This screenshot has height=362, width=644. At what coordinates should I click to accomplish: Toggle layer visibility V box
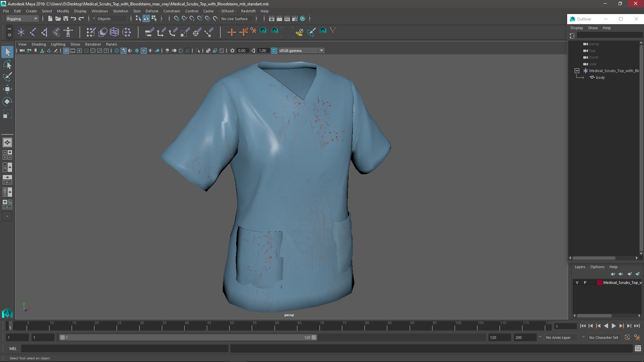(577, 283)
